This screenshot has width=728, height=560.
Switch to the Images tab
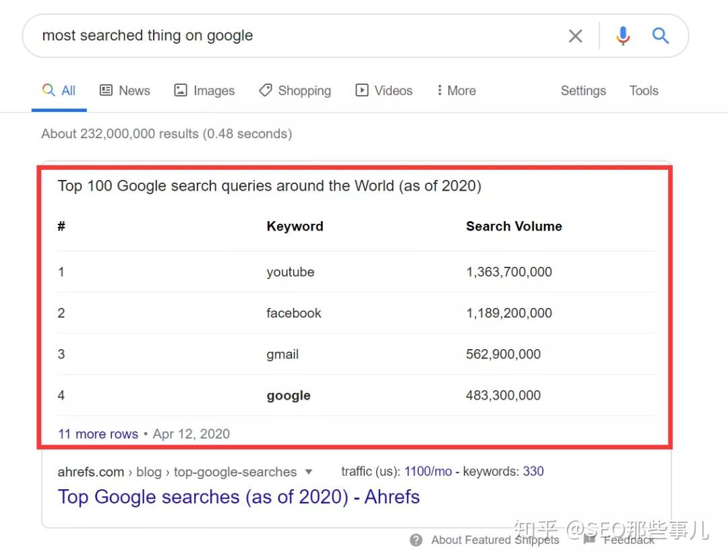point(204,90)
